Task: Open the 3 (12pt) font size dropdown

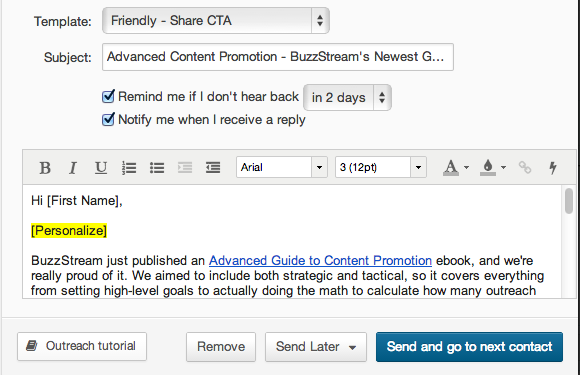Action: point(381,167)
